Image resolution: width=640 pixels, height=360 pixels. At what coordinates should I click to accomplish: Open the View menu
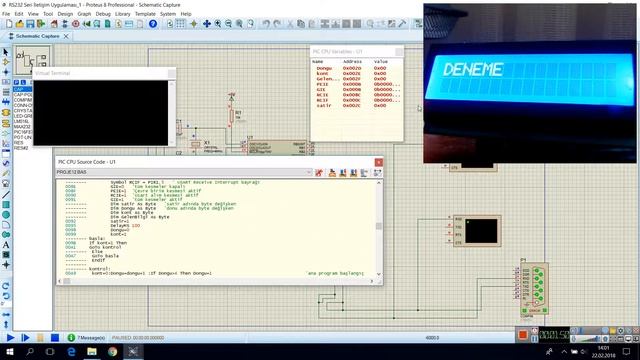click(x=33, y=14)
